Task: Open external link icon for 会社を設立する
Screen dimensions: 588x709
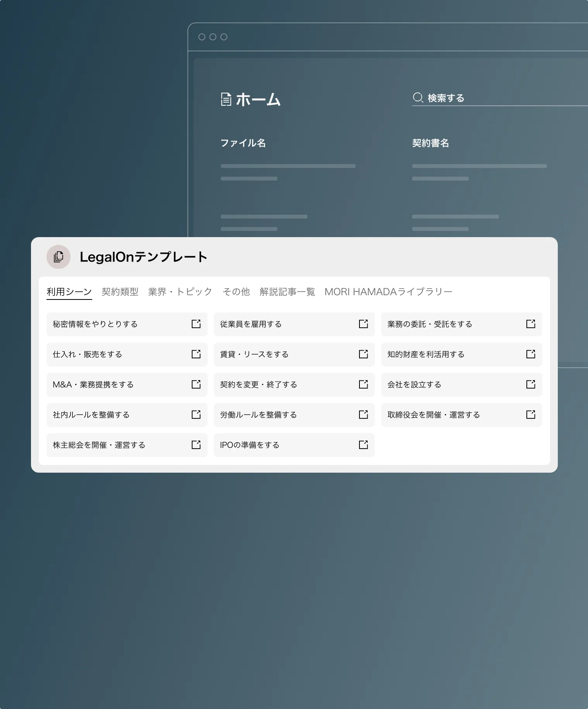Action: click(531, 384)
